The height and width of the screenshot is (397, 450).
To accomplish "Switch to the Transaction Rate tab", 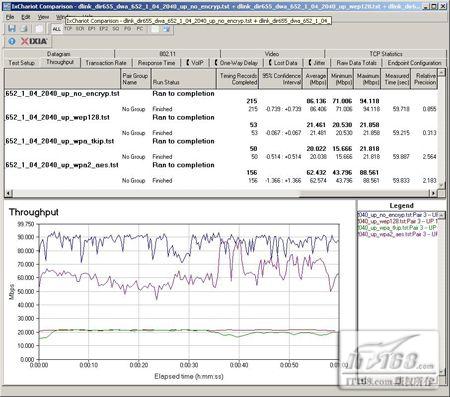I will pyautogui.click(x=106, y=63).
